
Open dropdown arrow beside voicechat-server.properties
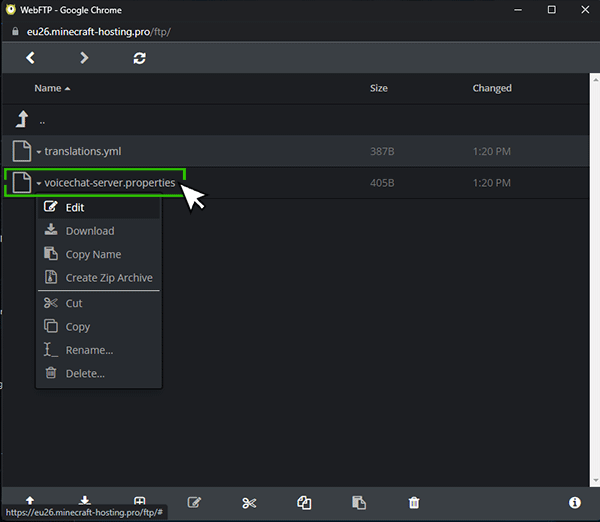tap(39, 183)
